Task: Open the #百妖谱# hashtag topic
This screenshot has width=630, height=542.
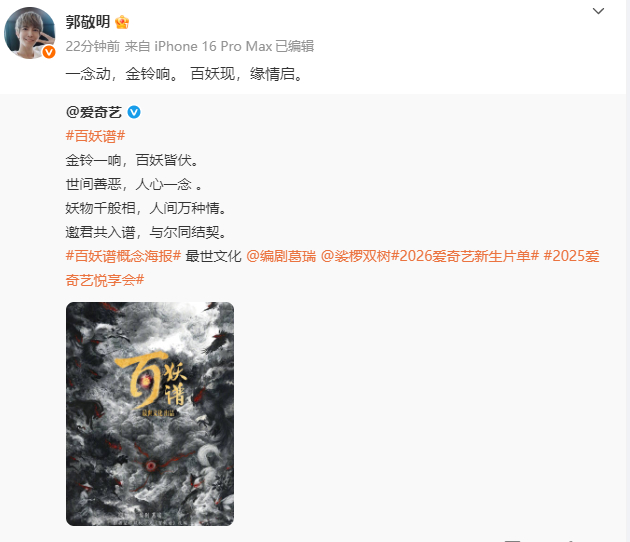Action: point(95,136)
